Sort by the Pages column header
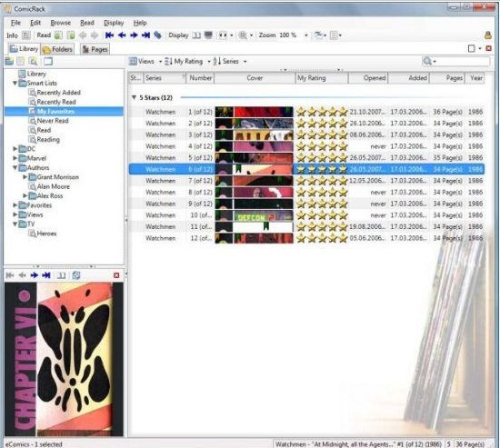 pos(448,78)
